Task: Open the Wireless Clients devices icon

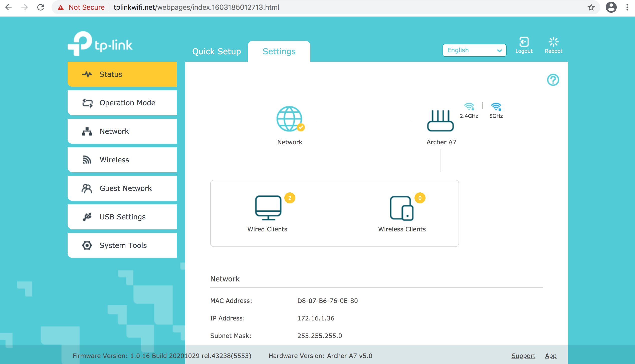Action: (x=401, y=208)
